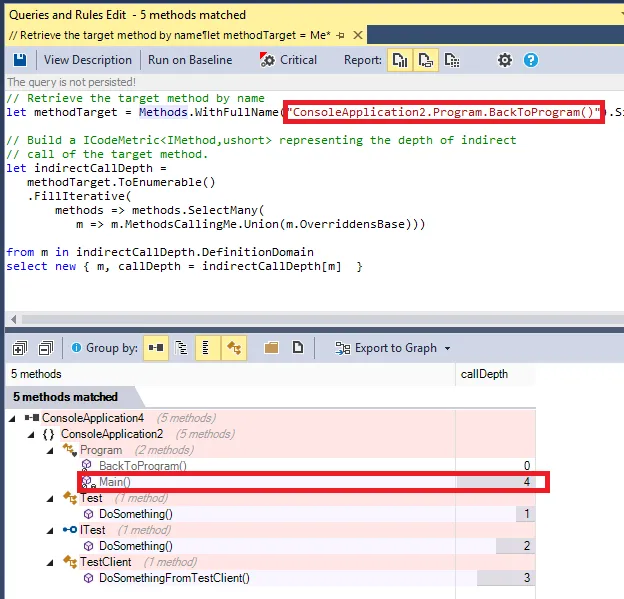Select the Retrieve the target method tab

170,35
